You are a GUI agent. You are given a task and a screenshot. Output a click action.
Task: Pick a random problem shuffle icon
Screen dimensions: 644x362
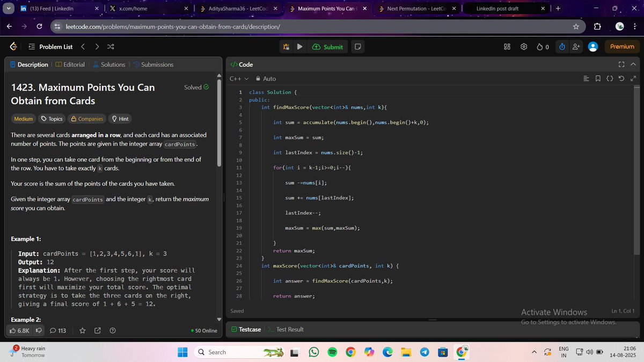tap(111, 47)
